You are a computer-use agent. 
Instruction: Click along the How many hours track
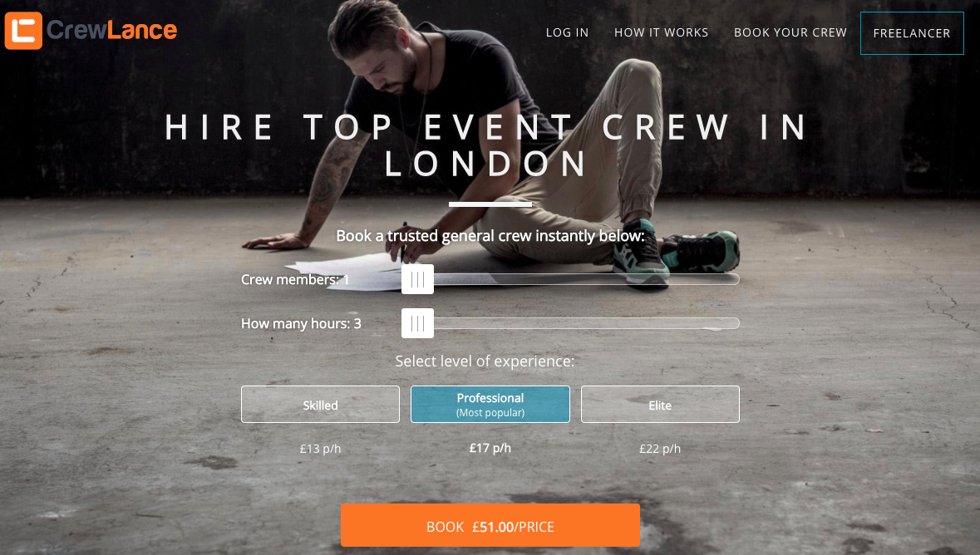point(586,323)
